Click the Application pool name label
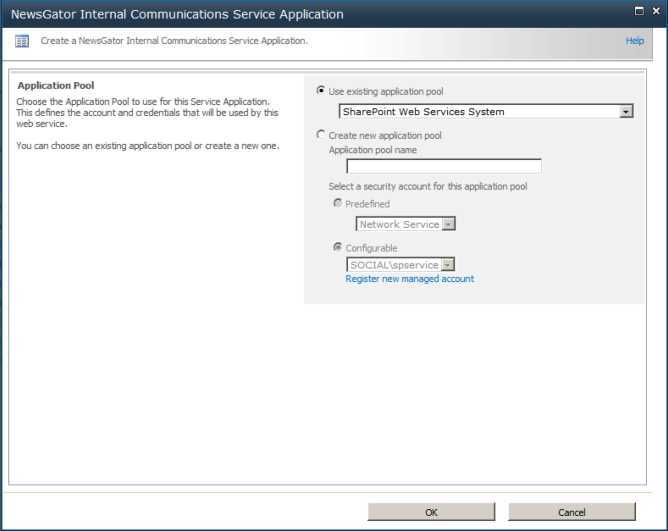Viewport: 668px width, 531px height. pyautogui.click(x=373, y=150)
